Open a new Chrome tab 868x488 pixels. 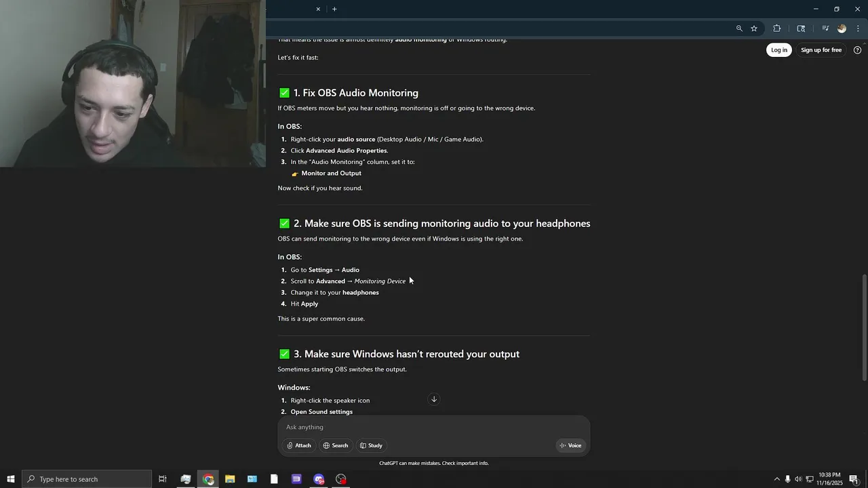(x=334, y=9)
